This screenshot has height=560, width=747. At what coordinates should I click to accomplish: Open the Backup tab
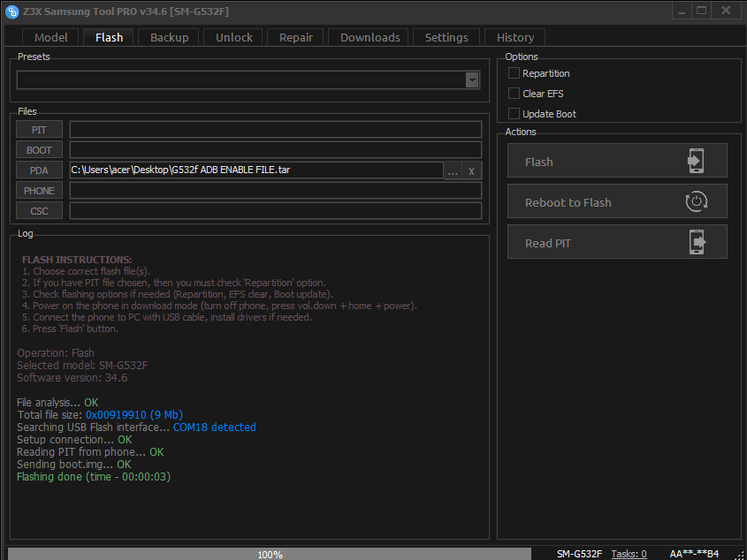point(170,37)
